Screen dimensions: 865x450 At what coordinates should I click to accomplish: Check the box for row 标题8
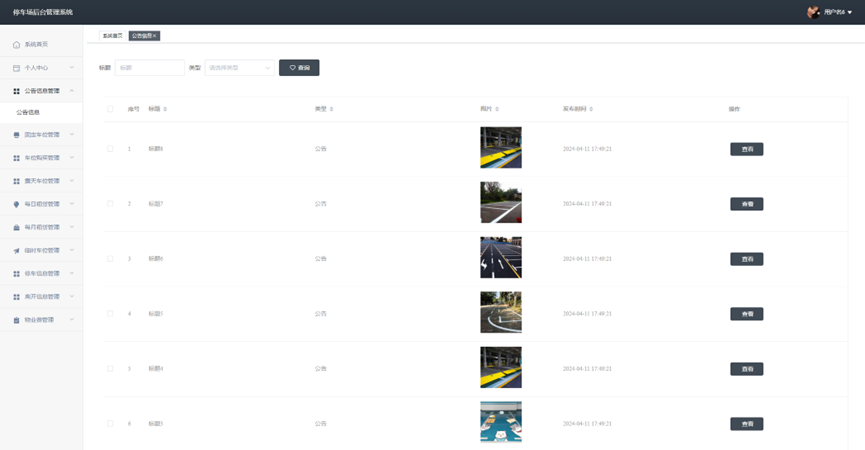click(x=110, y=149)
